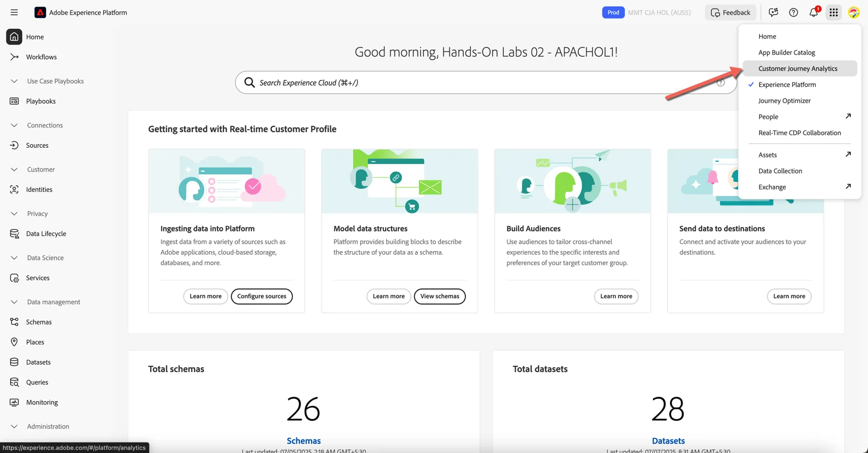Click the Services sidebar icon
Screen dimensions: 868x453
pos(14,278)
